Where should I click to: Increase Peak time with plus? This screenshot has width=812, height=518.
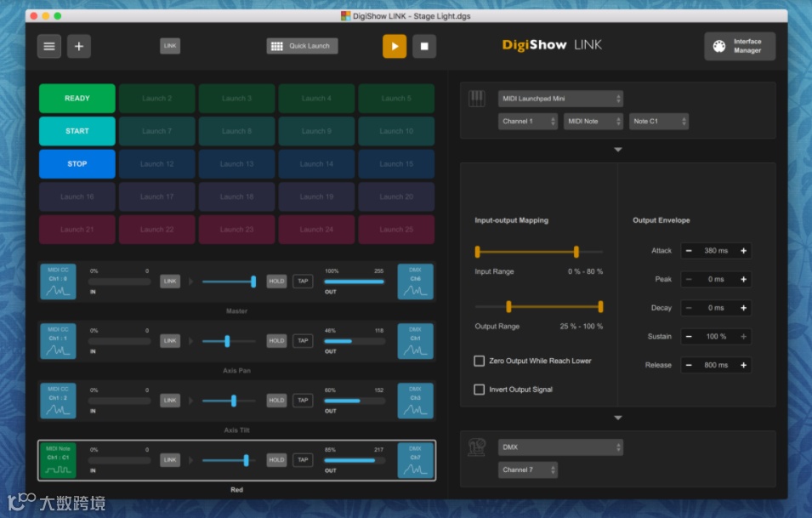(x=744, y=279)
